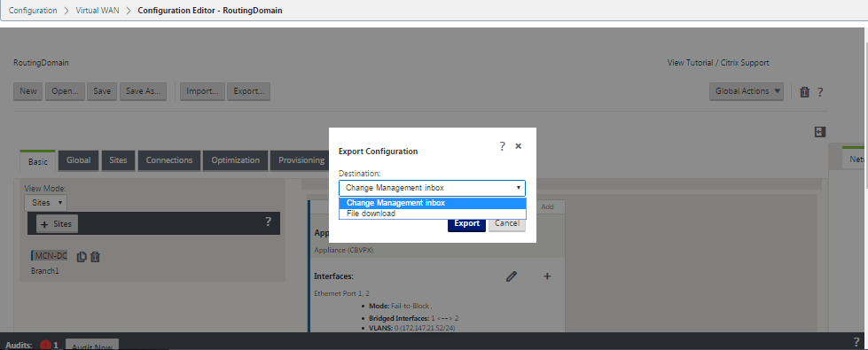Click the help icon in Export Configuration dialog

(502, 146)
